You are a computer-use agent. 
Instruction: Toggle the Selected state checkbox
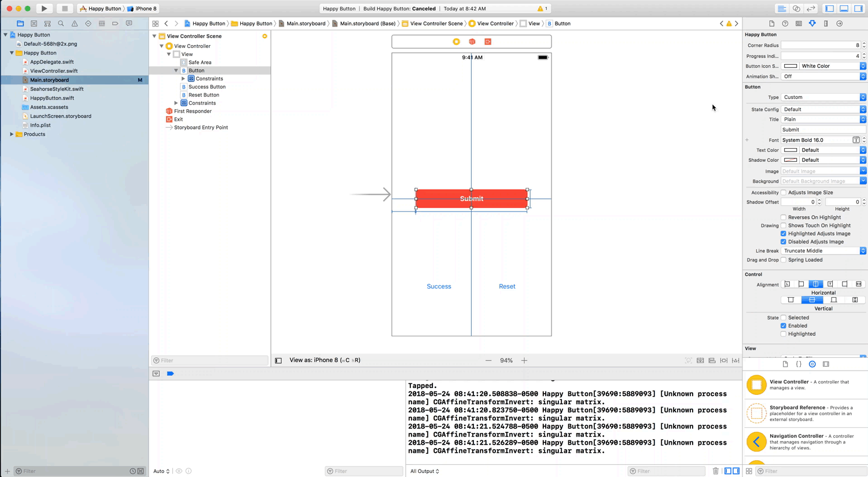click(784, 317)
